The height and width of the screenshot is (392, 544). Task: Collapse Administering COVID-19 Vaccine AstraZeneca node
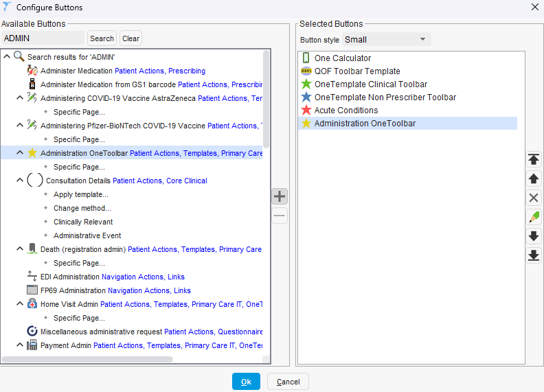(20, 97)
